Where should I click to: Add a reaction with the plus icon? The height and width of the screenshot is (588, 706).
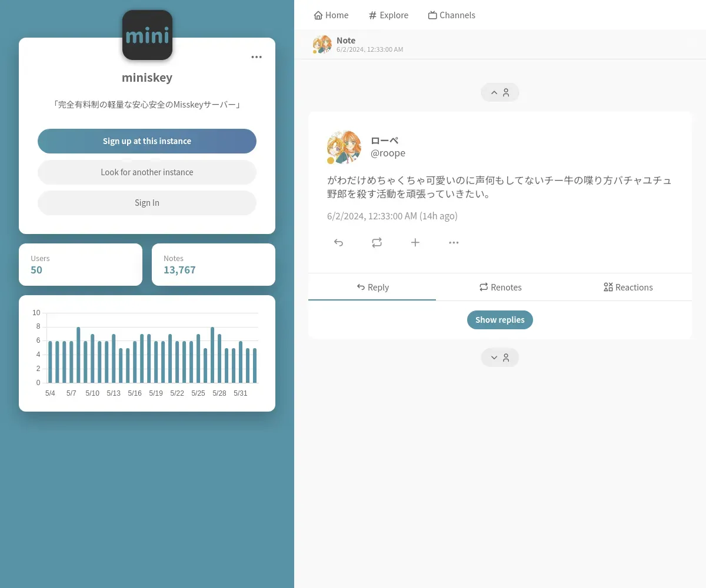click(415, 242)
